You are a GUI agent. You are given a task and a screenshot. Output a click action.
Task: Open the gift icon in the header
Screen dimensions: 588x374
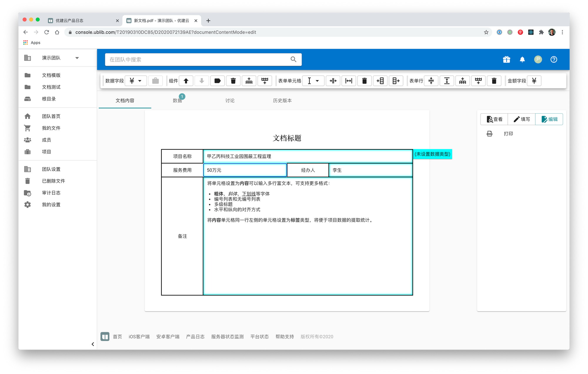tap(506, 59)
